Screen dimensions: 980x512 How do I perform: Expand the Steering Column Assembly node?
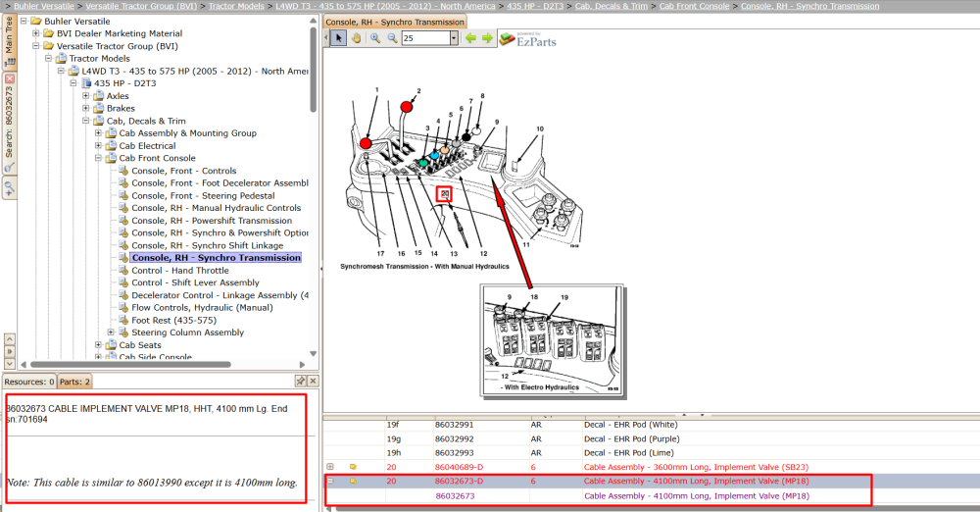point(112,333)
